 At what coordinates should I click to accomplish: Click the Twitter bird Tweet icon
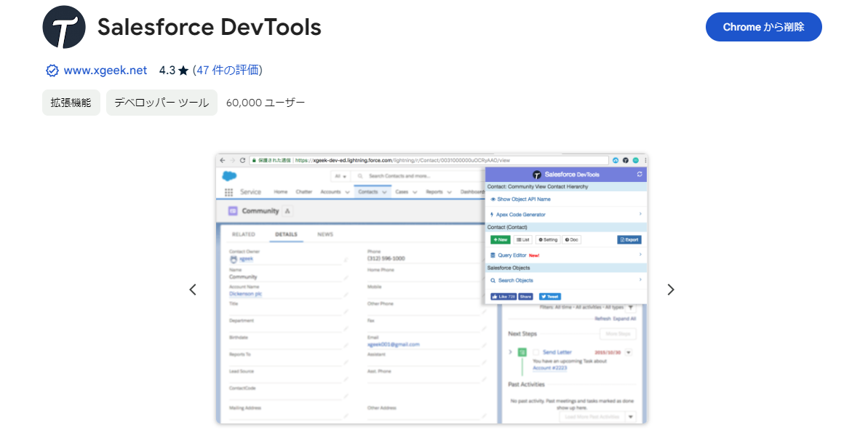(544, 296)
